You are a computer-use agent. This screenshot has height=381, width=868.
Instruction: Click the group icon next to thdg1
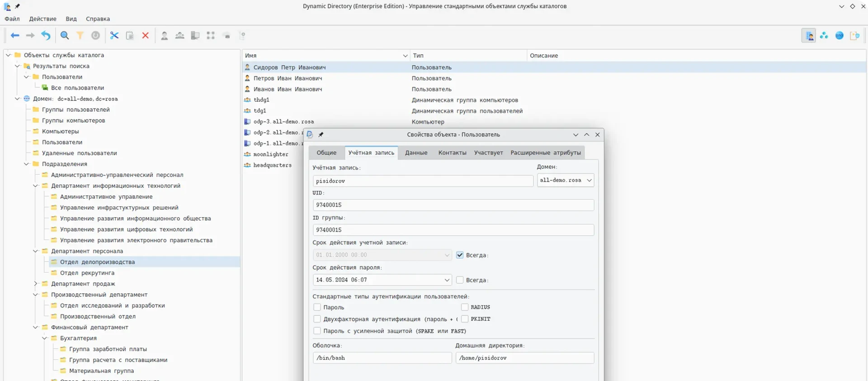(247, 100)
